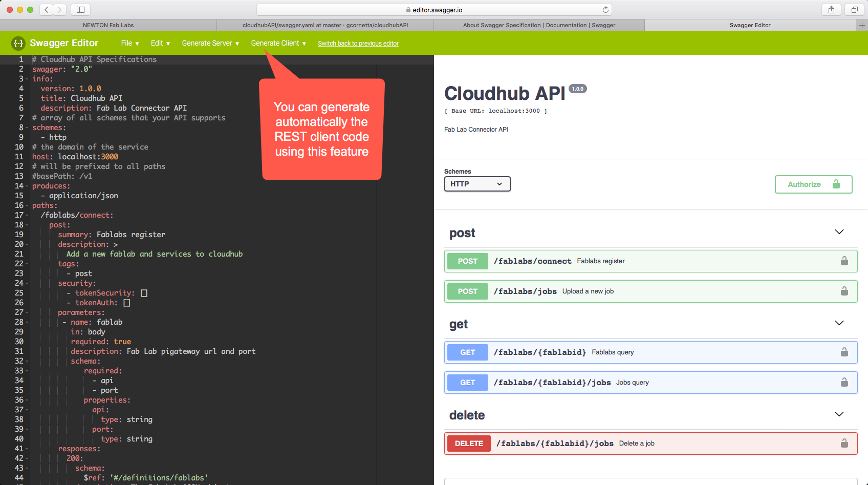The height and width of the screenshot is (485, 868).
Task: Collapse the get tag section chevron
Action: click(839, 323)
